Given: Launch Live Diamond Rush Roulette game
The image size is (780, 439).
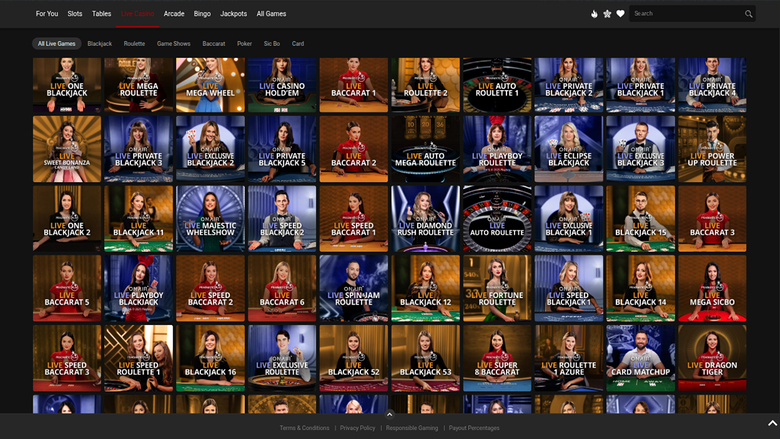Looking at the screenshot, I should pyautogui.click(x=425, y=219).
